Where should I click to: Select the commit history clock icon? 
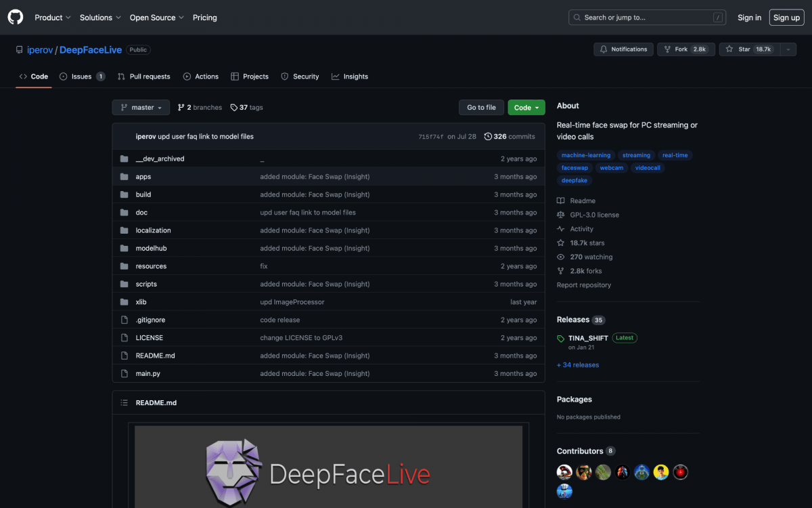coord(488,136)
